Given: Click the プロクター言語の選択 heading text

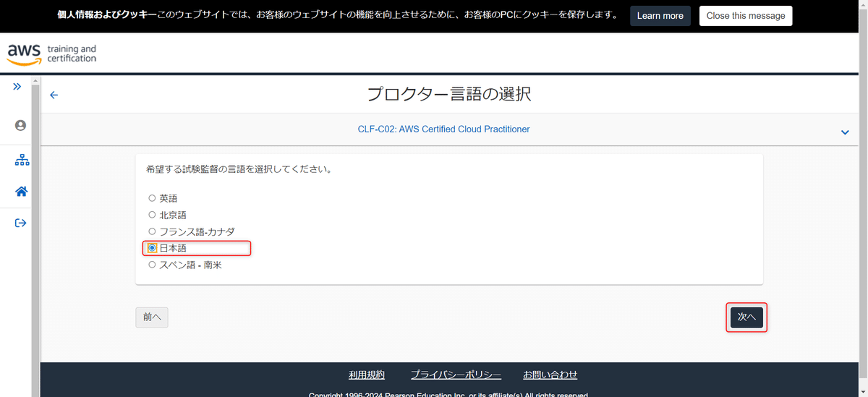Looking at the screenshot, I should pyautogui.click(x=449, y=94).
